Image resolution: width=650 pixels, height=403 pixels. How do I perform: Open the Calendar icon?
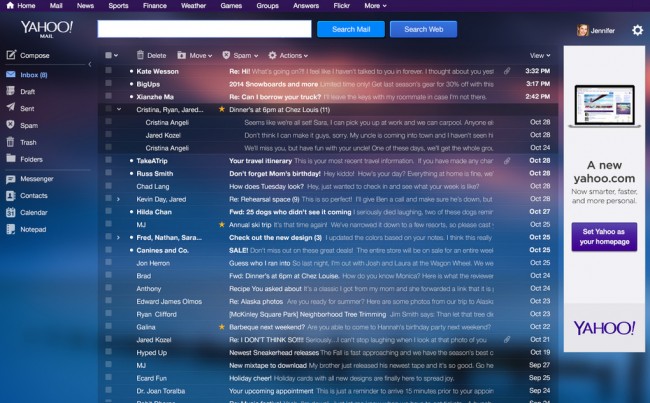point(11,212)
